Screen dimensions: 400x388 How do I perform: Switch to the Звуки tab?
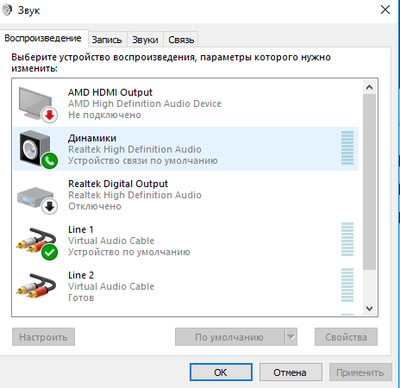145,40
